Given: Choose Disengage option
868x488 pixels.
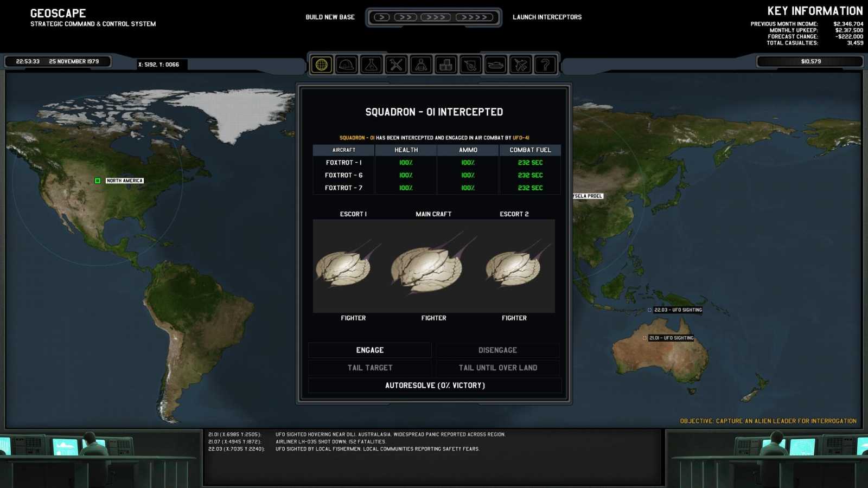Looking at the screenshot, I should tap(497, 350).
